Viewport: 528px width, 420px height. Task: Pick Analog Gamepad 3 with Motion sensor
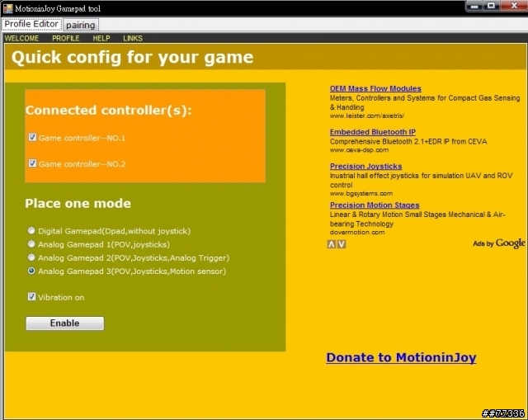tap(31, 271)
